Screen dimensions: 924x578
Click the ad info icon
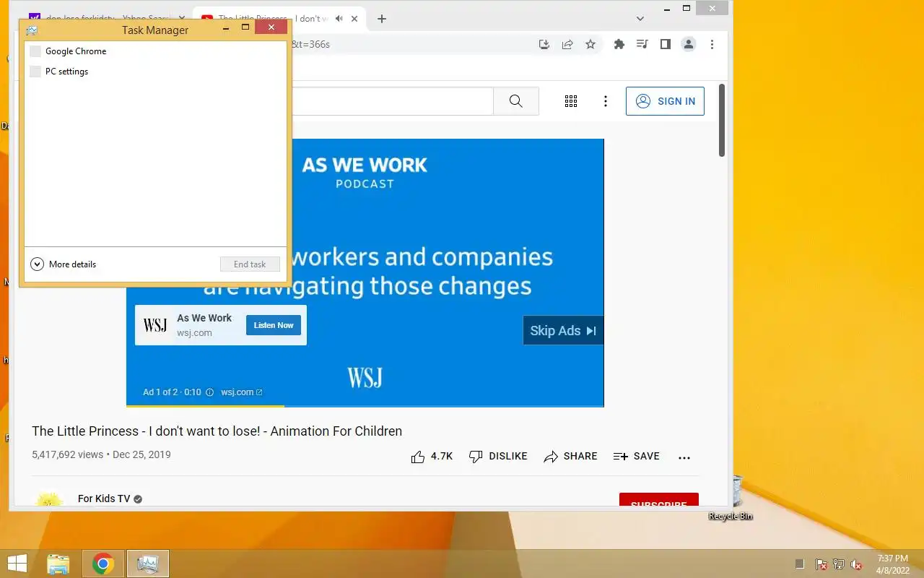coord(210,392)
